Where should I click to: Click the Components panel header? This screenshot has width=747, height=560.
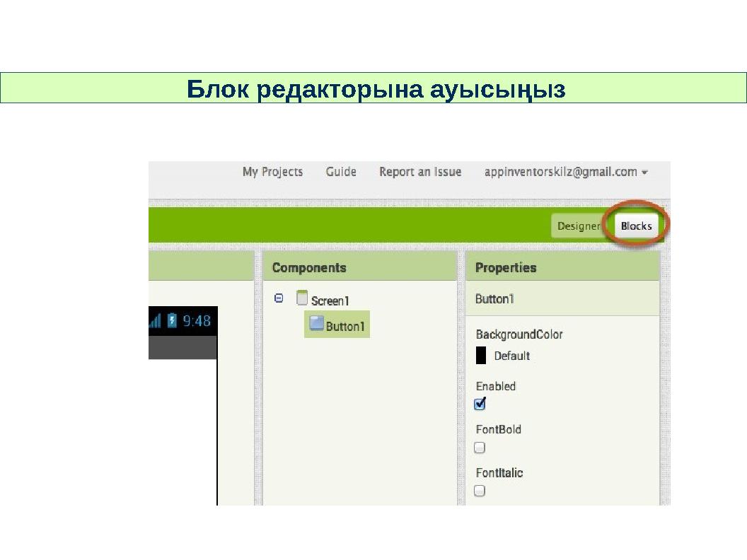[359, 267]
